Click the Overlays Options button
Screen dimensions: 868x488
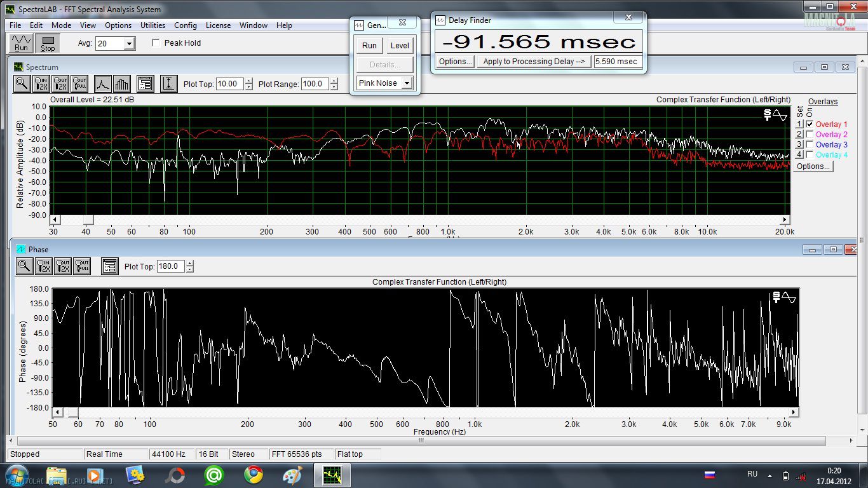pyautogui.click(x=813, y=166)
